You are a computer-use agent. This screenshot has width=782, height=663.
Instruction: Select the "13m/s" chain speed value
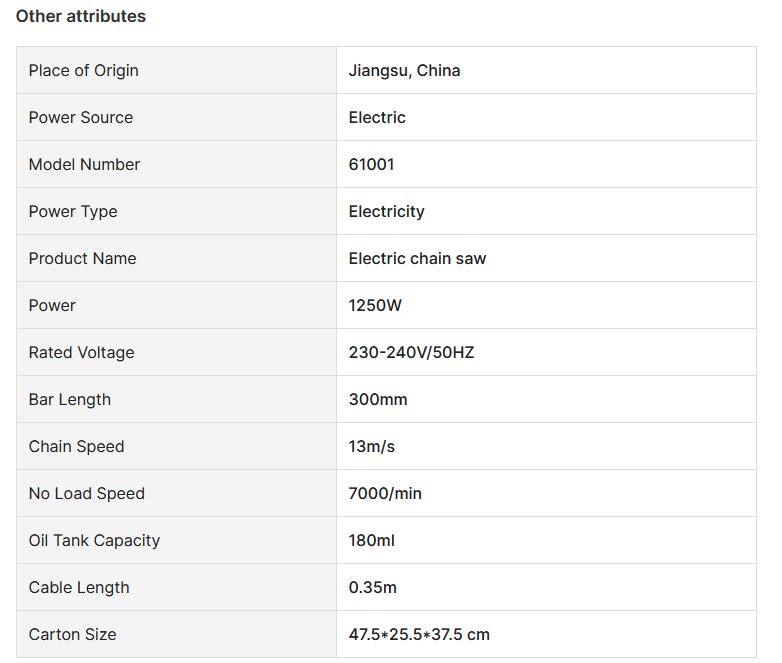[372, 446]
